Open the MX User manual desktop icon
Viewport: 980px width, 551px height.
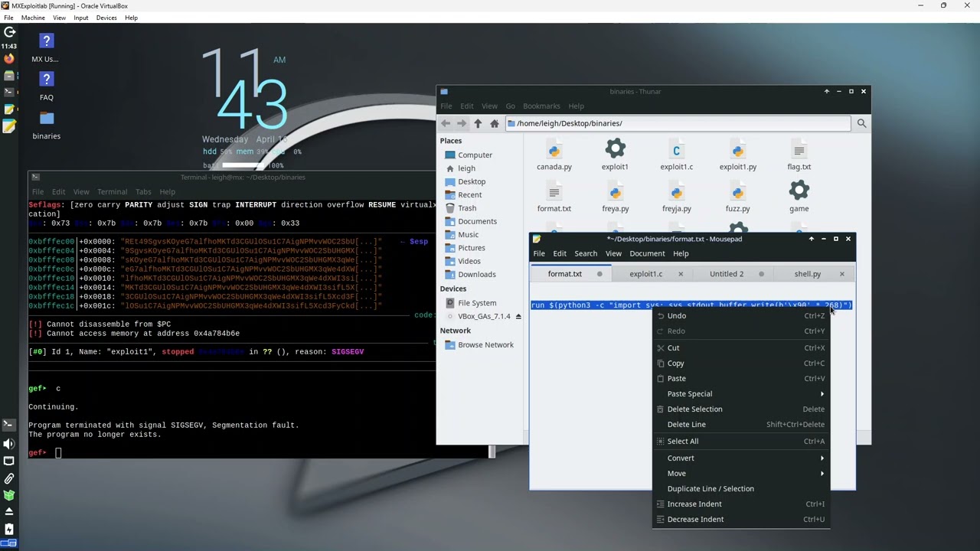pos(46,47)
